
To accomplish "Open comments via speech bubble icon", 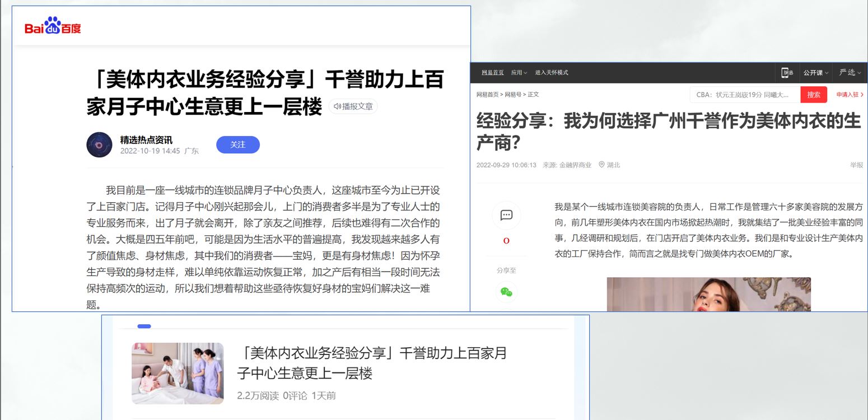I will pyautogui.click(x=506, y=215).
